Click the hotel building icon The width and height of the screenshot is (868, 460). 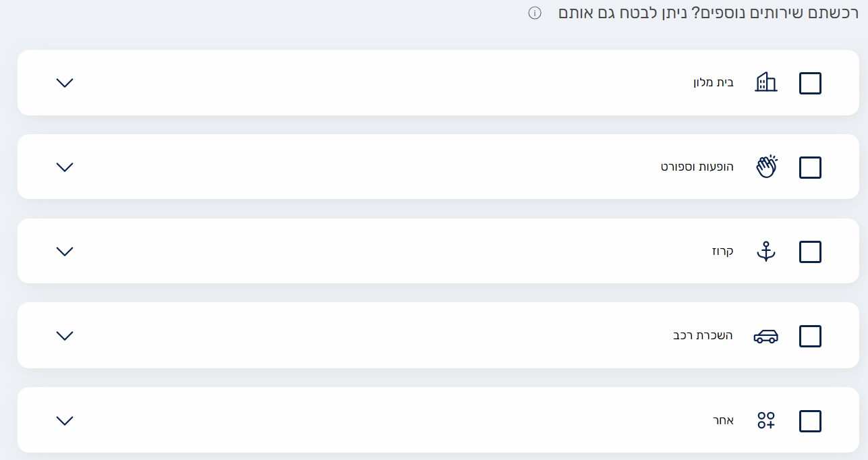(765, 82)
